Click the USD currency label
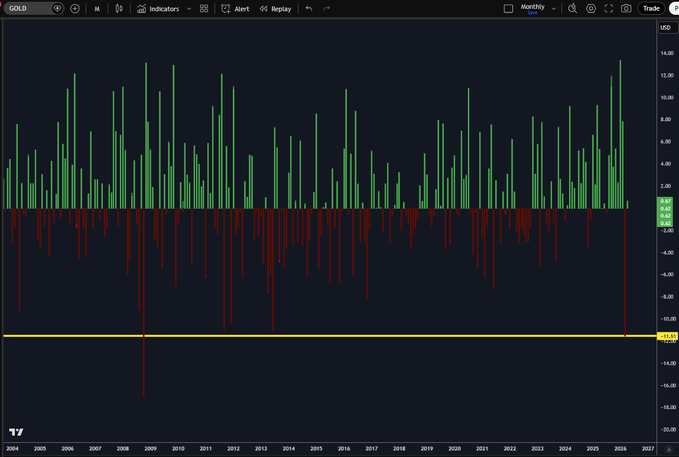 click(665, 27)
